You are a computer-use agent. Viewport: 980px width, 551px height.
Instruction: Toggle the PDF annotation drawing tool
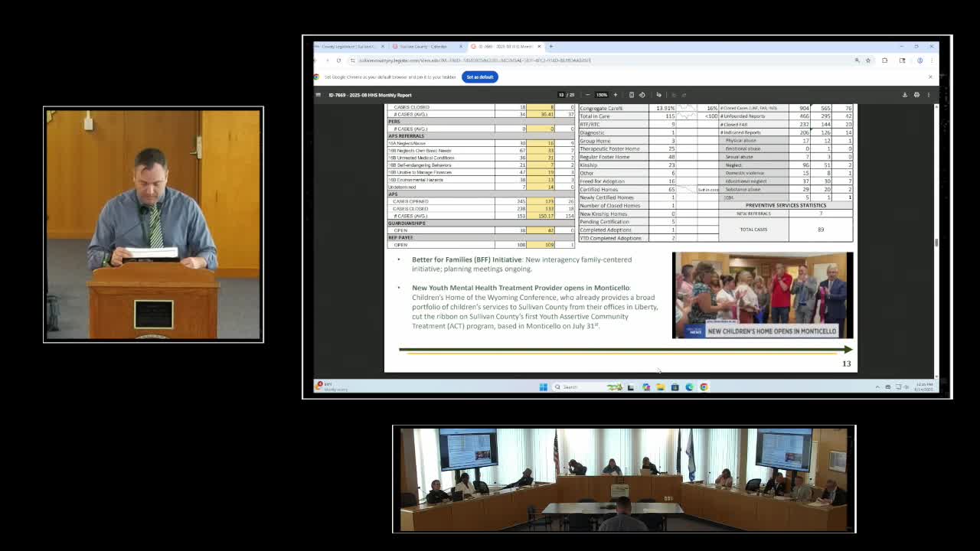coord(659,95)
